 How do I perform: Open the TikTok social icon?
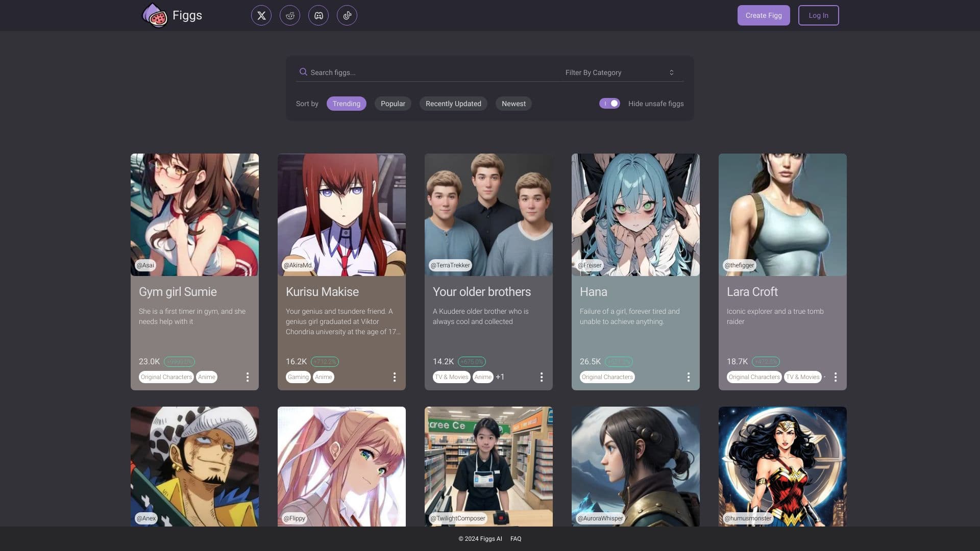[347, 15]
